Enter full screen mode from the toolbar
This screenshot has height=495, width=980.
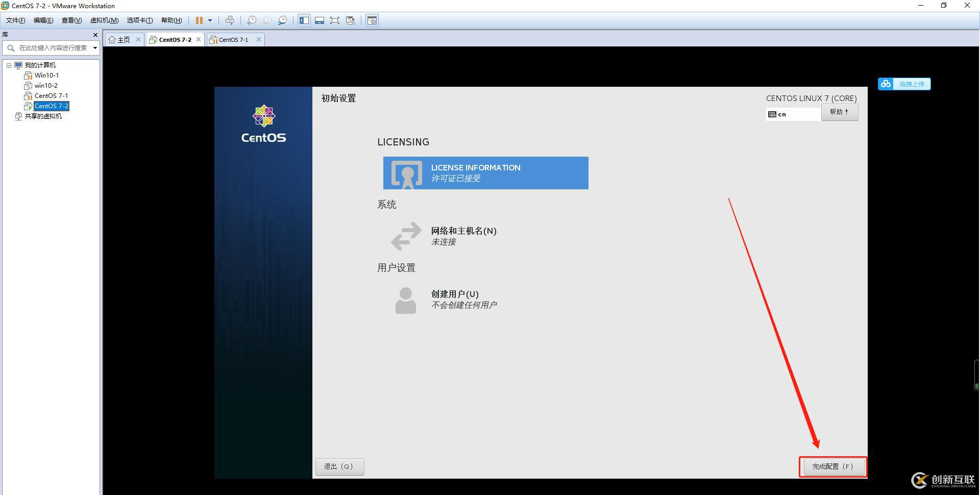tap(335, 20)
